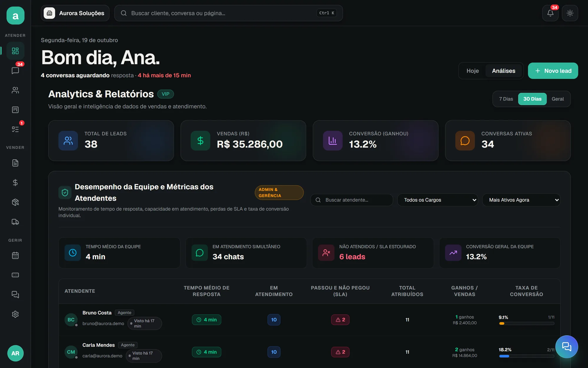
Task: Expand the Mais Ativos Agora dropdown
Action: click(x=521, y=200)
